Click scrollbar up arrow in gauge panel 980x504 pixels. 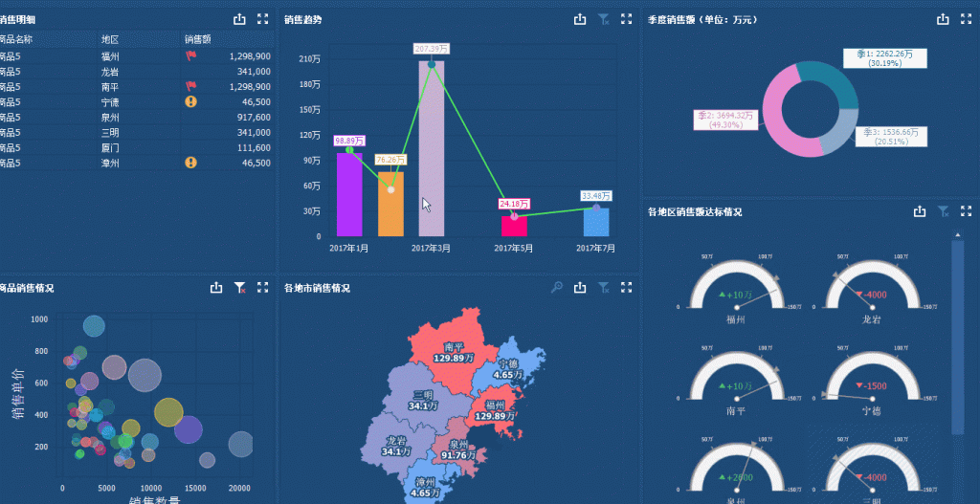coord(957,235)
